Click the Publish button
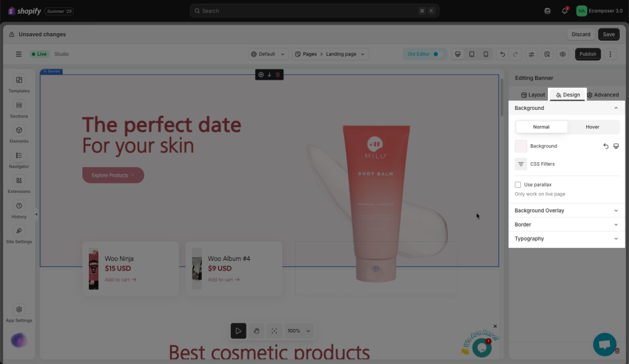This screenshot has height=364, width=629. 588,54
